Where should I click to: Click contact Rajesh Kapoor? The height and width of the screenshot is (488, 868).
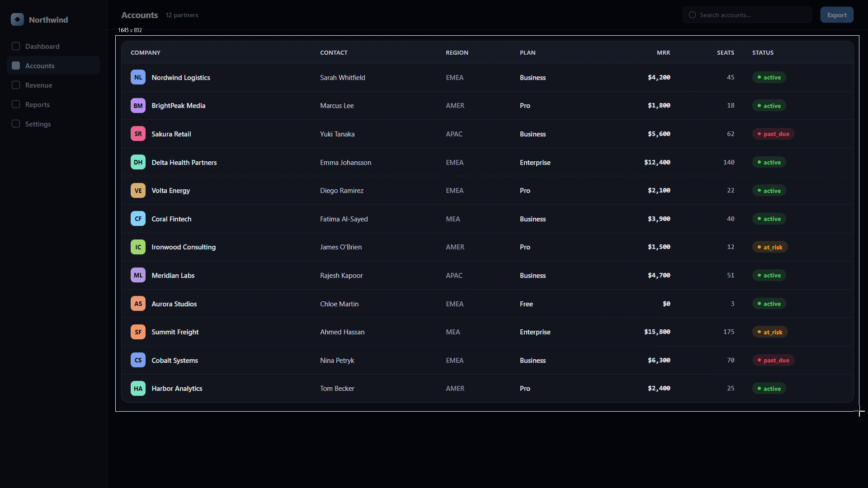click(x=341, y=276)
